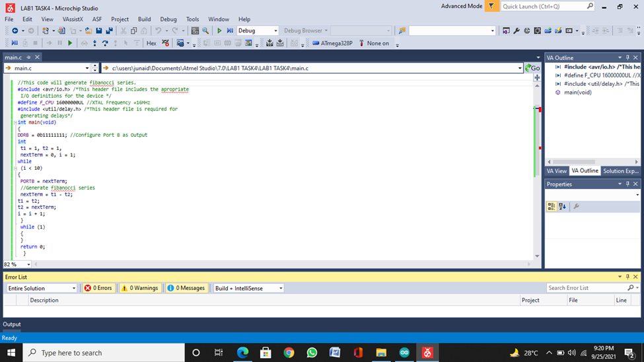
Task: Click the Start Debugging and Break icon
Action: coord(230,31)
